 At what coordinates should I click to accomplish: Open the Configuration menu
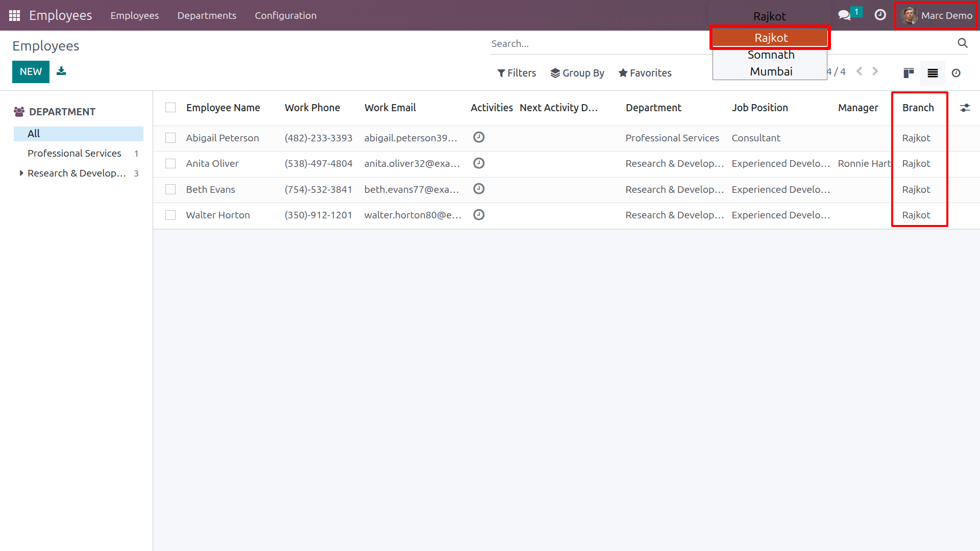(286, 15)
